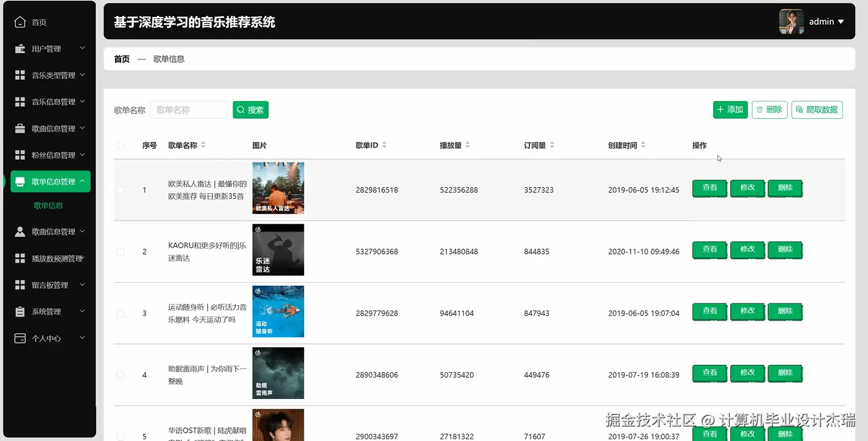This screenshot has height=441, width=868.
Task: Expand 系统管理 using its chevron
Action: tap(83, 311)
